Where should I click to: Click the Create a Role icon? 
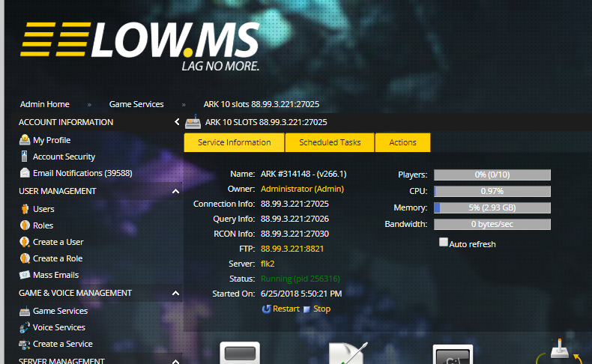click(x=25, y=258)
